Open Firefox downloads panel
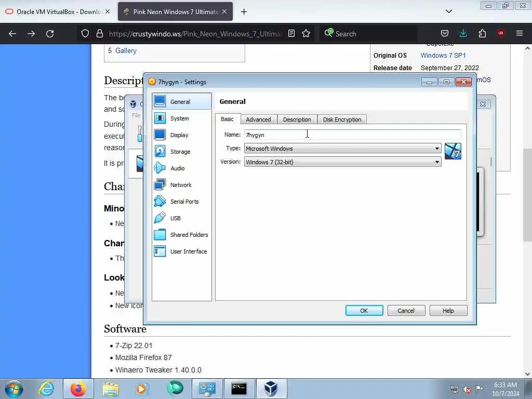 (463, 33)
